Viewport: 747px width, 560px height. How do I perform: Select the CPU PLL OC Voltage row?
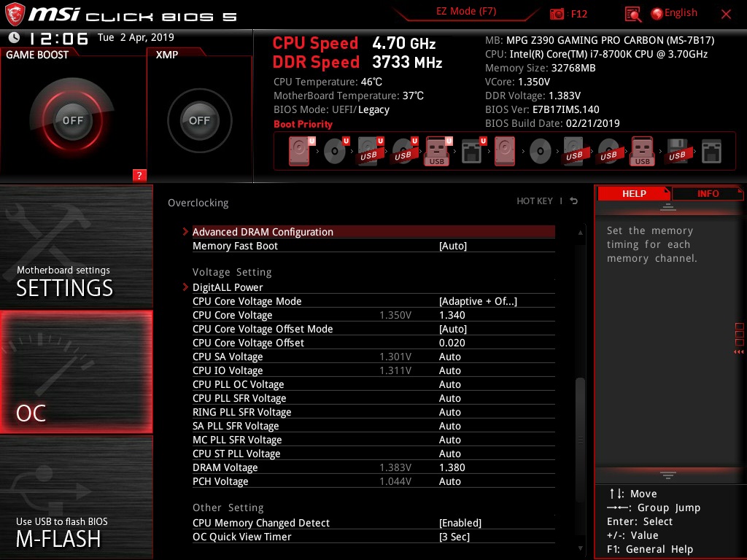point(373,384)
